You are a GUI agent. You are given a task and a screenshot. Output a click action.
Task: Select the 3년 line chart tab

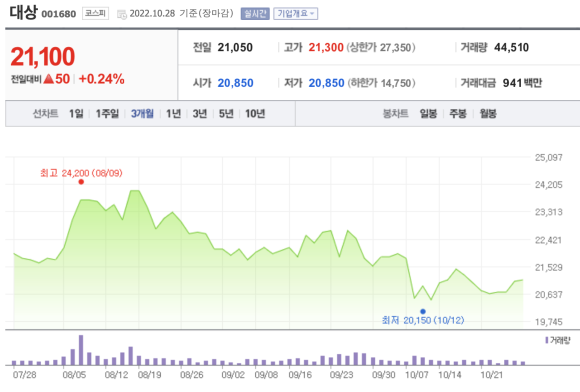coord(199,114)
